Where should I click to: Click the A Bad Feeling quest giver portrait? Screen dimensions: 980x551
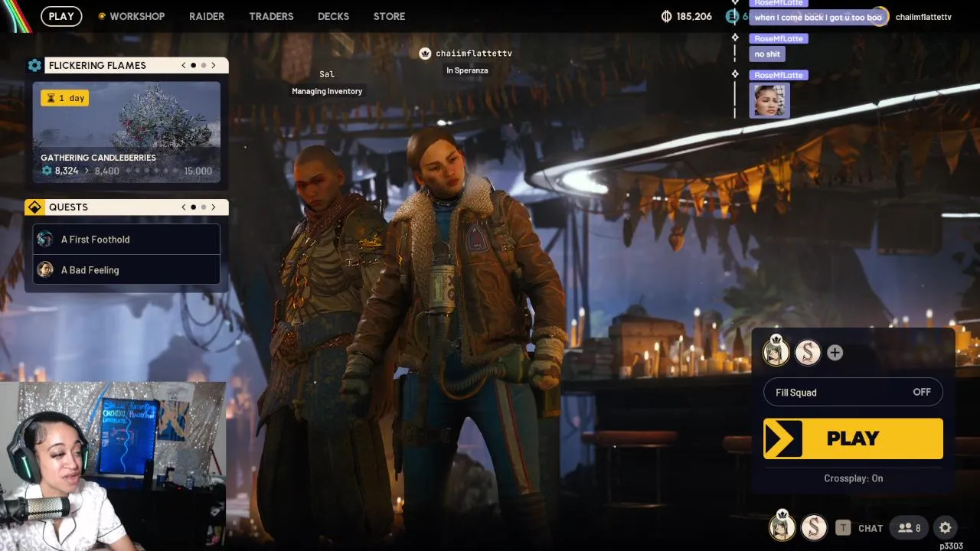coord(45,269)
